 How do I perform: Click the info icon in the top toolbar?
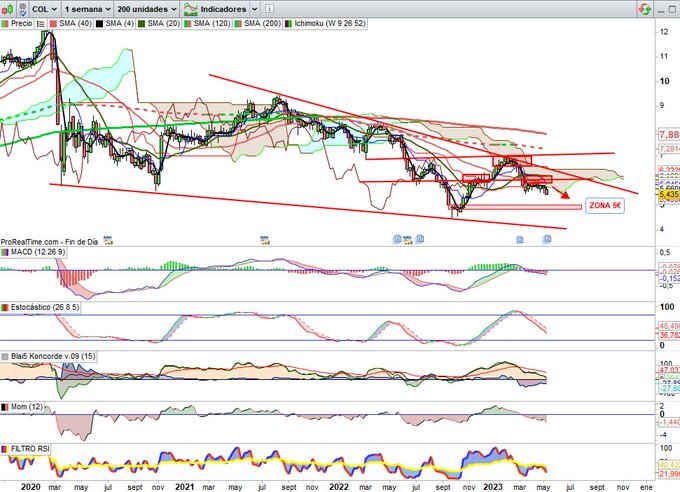pyautogui.click(x=268, y=9)
